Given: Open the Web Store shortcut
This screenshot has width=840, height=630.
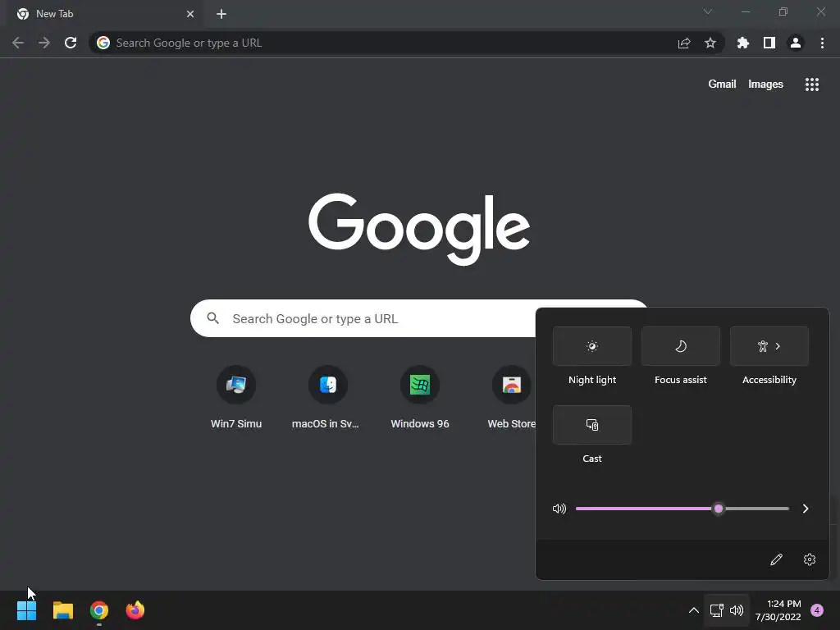Looking at the screenshot, I should pyautogui.click(x=512, y=398).
